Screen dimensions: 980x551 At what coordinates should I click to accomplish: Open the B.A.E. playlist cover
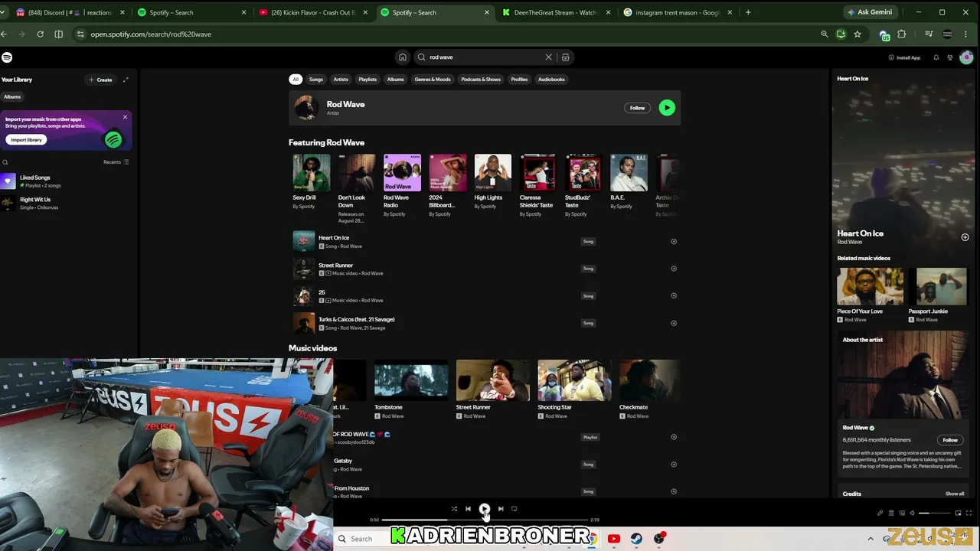tap(629, 172)
